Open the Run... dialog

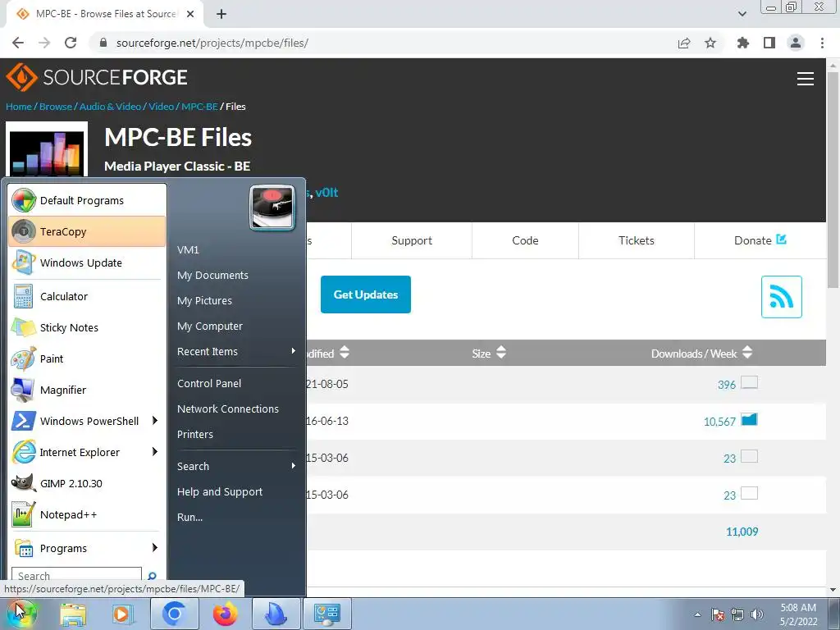click(x=190, y=517)
